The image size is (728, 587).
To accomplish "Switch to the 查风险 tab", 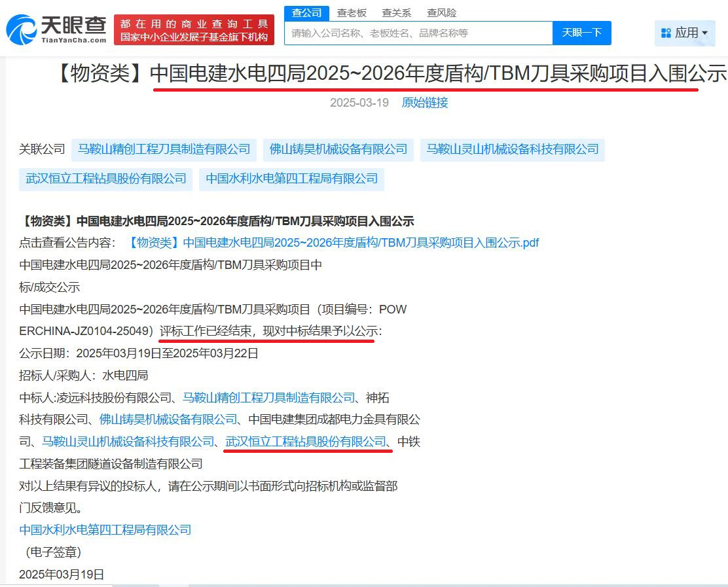I will 441,13.
